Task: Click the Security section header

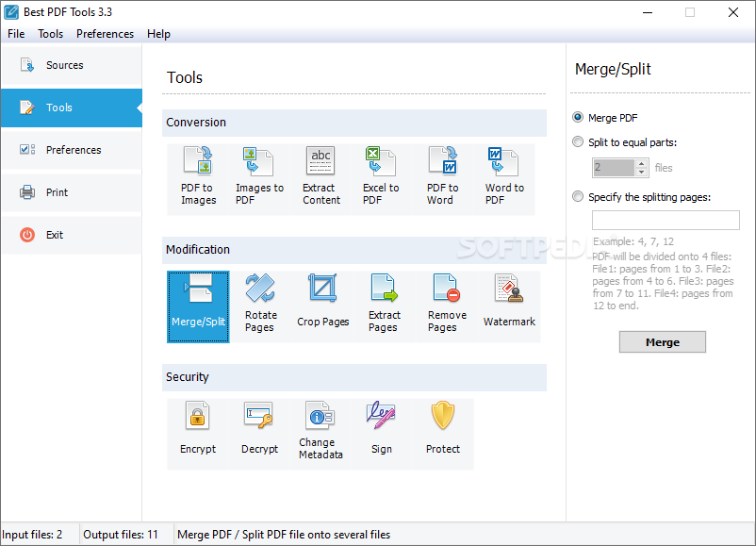Action: point(354,377)
